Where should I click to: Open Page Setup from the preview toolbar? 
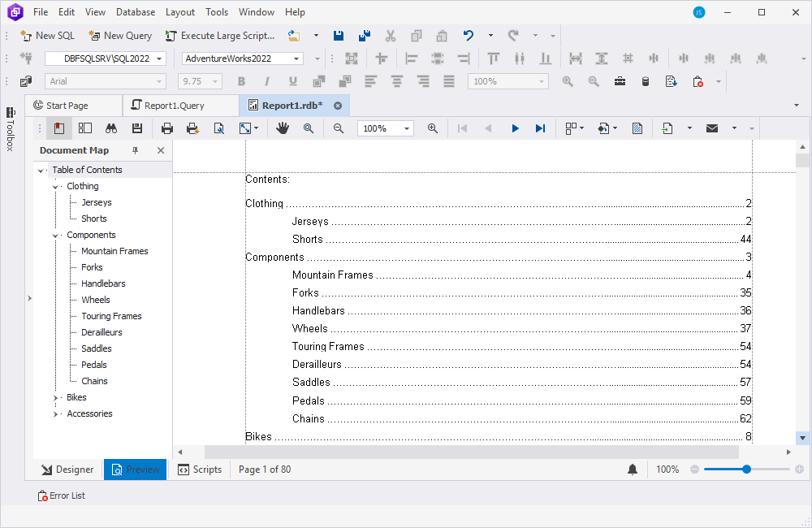click(x=219, y=128)
